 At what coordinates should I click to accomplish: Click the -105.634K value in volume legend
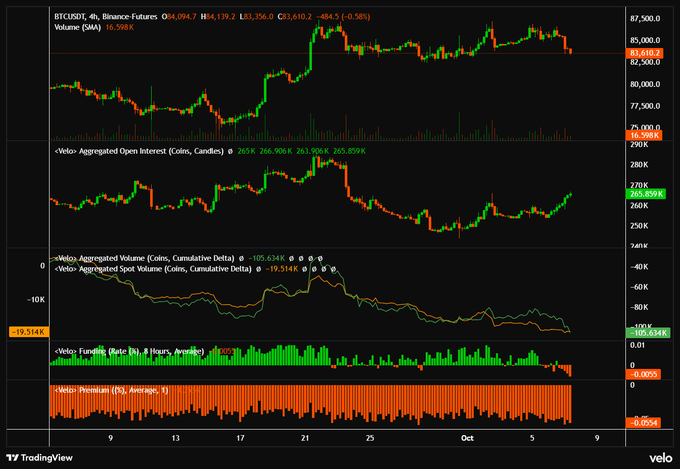pos(267,259)
